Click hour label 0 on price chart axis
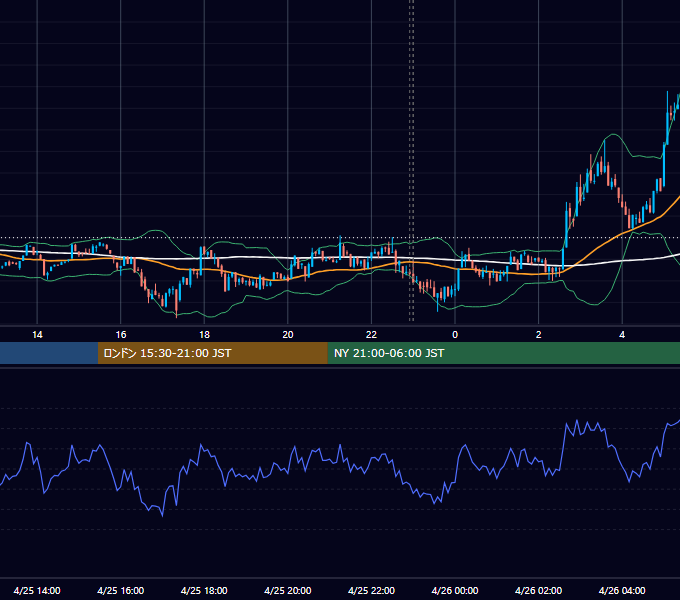680x600 pixels. (455, 335)
